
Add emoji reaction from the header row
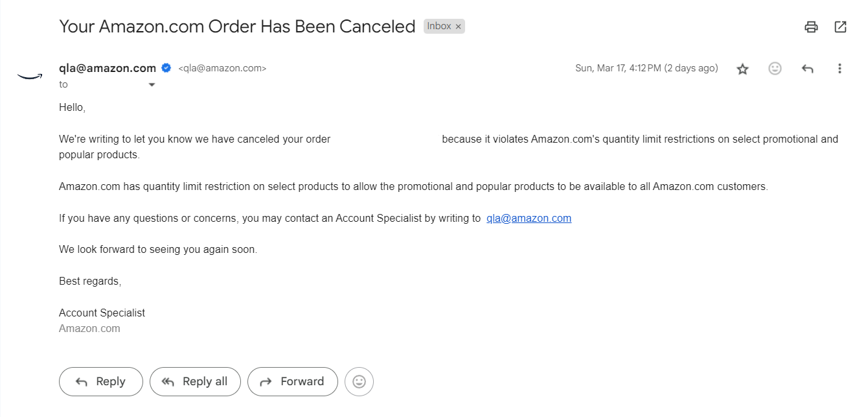(x=775, y=69)
